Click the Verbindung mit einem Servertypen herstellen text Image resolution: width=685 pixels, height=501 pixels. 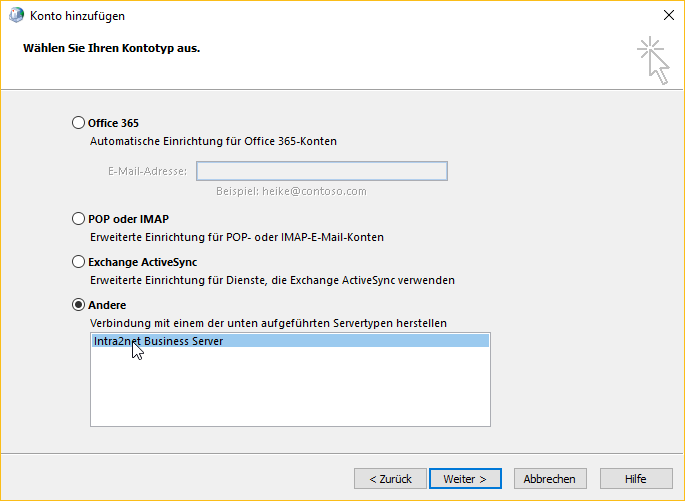pyautogui.click(x=268, y=323)
